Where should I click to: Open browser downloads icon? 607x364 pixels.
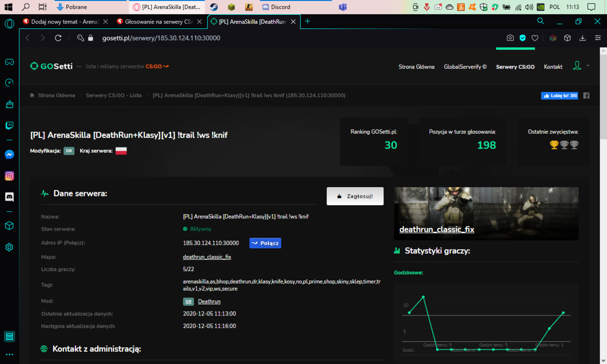coord(582,38)
